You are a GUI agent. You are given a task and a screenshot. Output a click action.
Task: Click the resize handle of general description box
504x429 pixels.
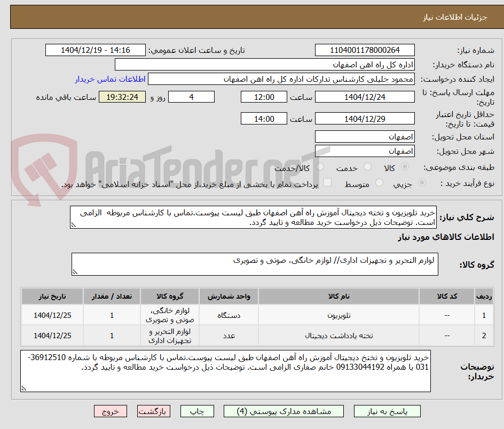73,225
